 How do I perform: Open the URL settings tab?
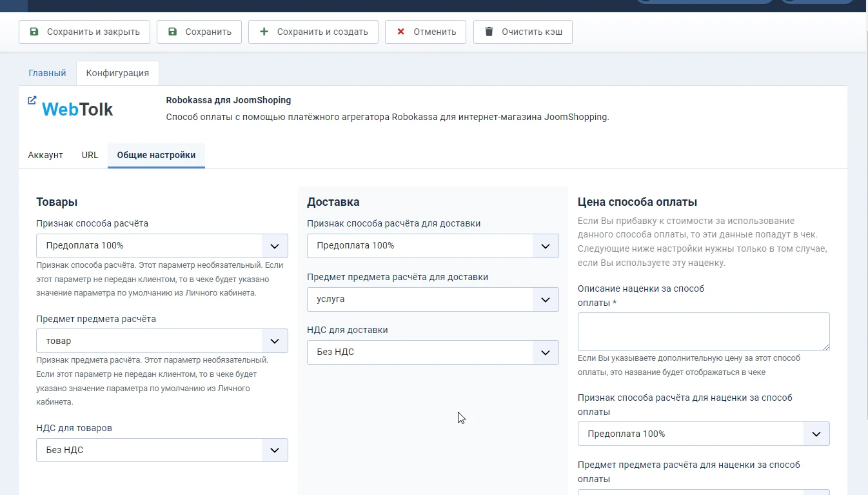tap(90, 155)
